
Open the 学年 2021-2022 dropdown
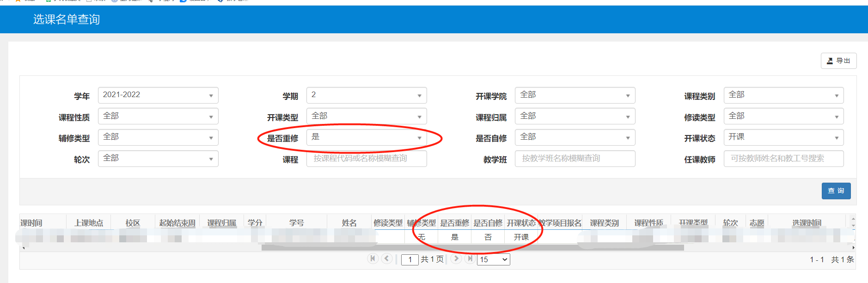[158, 95]
